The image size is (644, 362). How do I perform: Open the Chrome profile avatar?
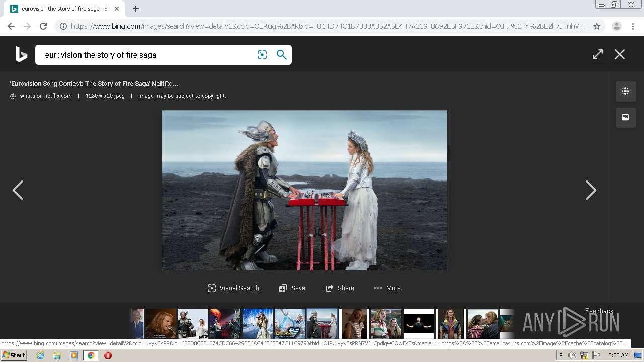click(x=617, y=26)
